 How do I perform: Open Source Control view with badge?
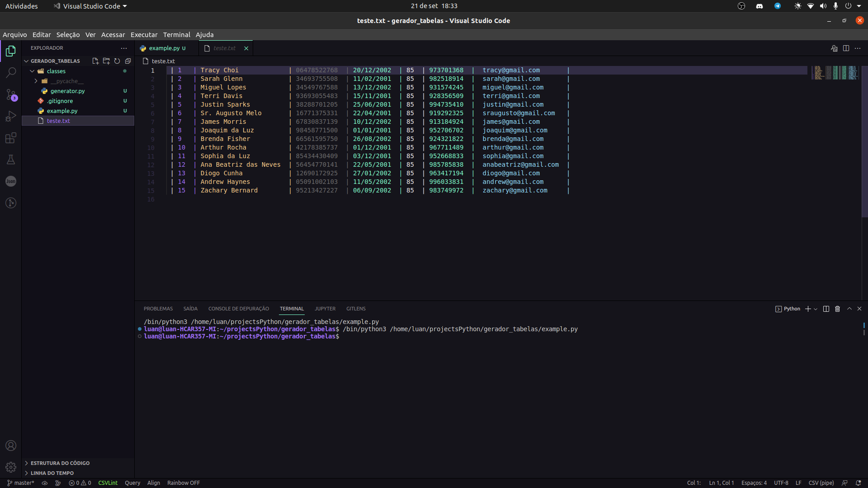tap(11, 94)
